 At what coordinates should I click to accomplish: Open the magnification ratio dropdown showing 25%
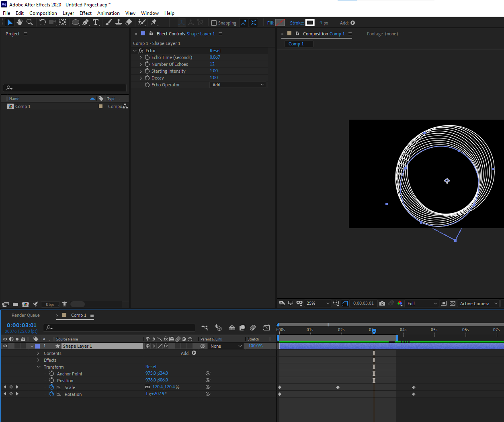pos(318,303)
